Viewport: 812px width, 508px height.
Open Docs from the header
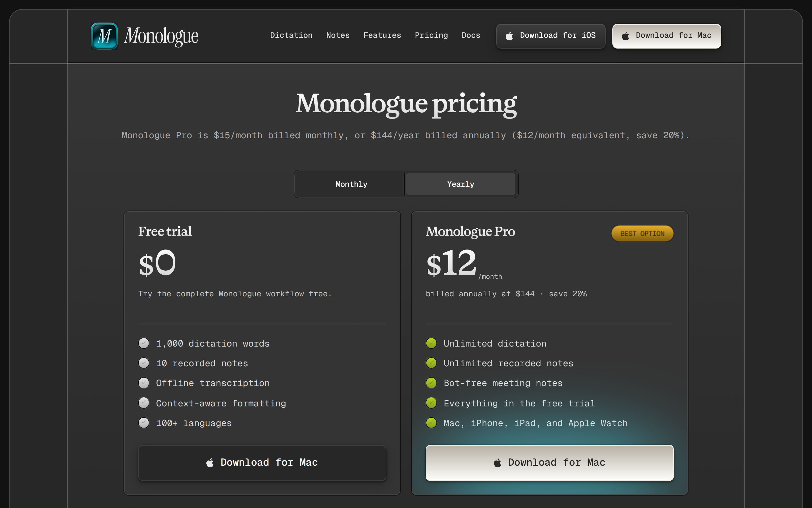471,35
